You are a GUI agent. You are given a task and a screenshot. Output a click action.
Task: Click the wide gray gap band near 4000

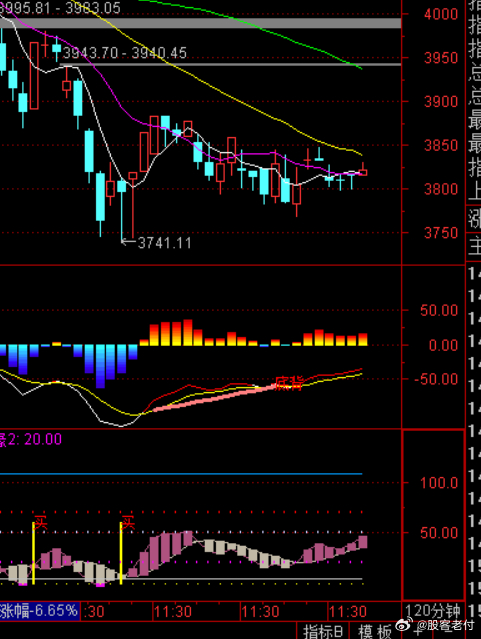pyautogui.click(x=201, y=23)
